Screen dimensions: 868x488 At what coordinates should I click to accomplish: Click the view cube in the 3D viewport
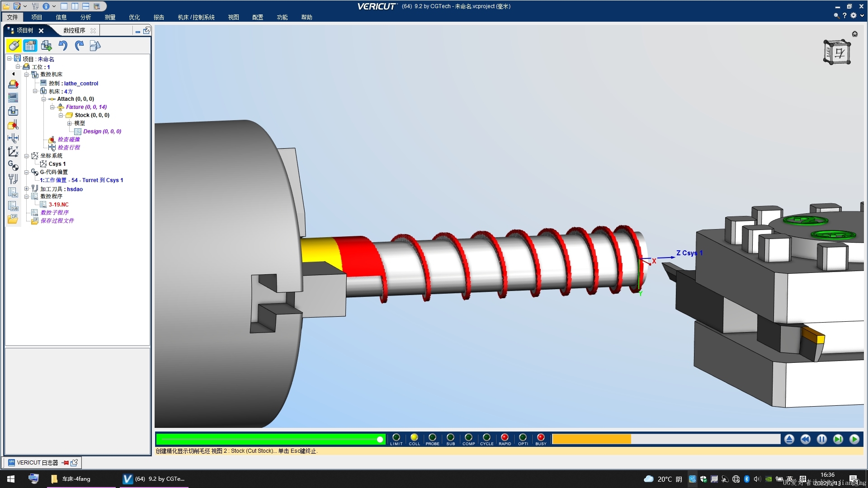[837, 53]
